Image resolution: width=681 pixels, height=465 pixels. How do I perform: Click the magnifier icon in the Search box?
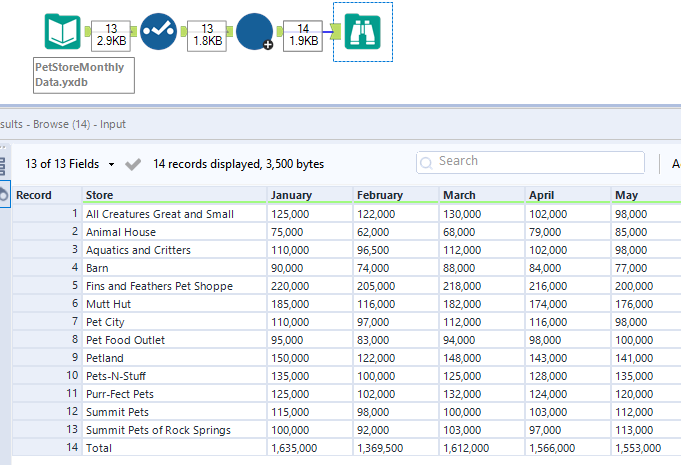click(x=427, y=162)
